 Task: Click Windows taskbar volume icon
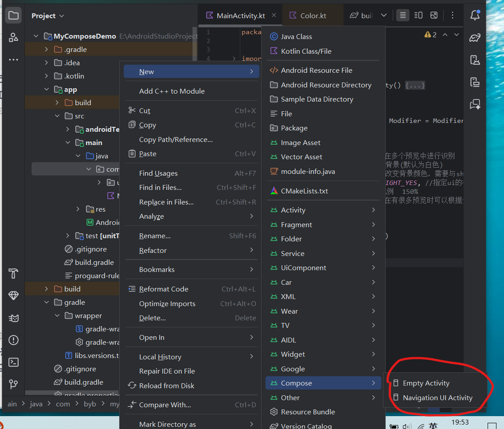[406, 426]
